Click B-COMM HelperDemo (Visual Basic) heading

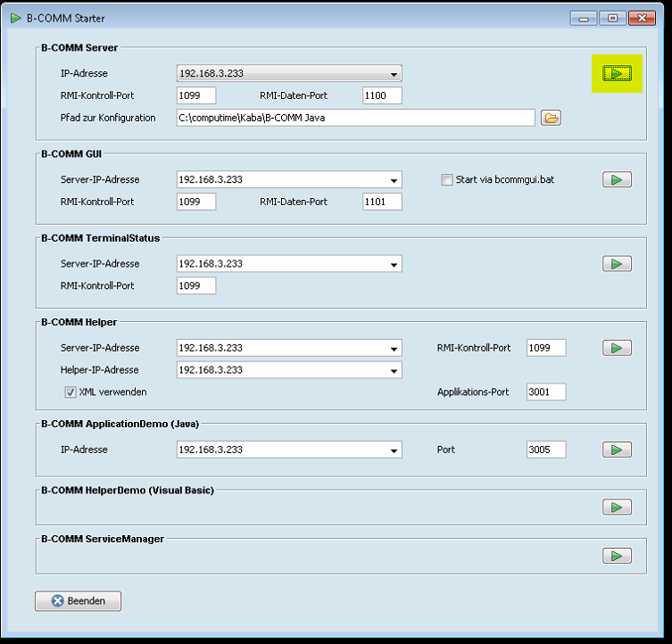tap(128, 491)
